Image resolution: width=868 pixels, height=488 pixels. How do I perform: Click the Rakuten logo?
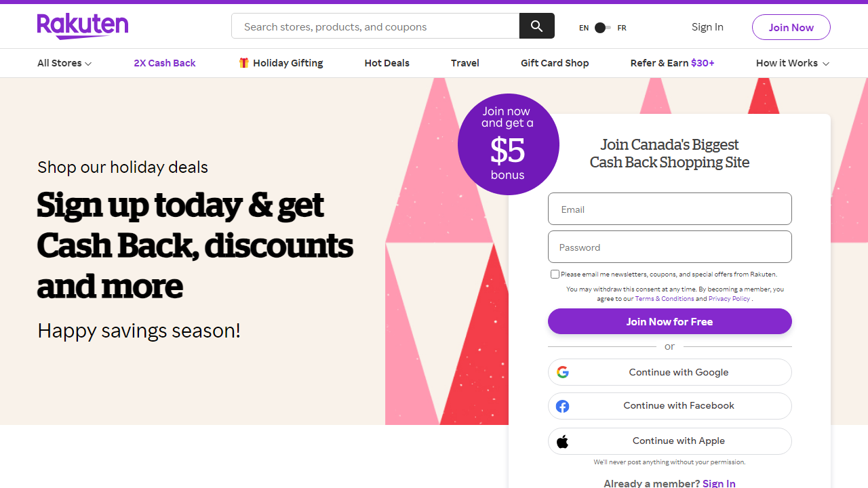(x=82, y=26)
